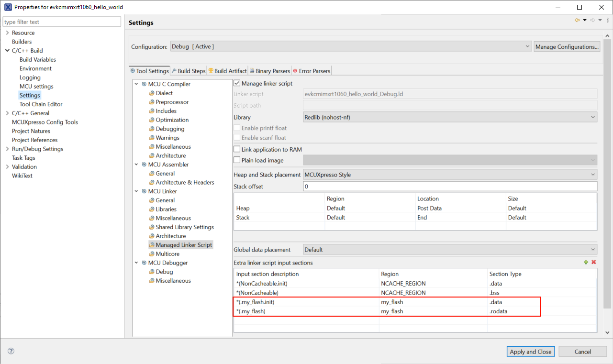Open the Configuration dropdown
The height and width of the screenshot is (364, 613).
[x=350, y=46]
